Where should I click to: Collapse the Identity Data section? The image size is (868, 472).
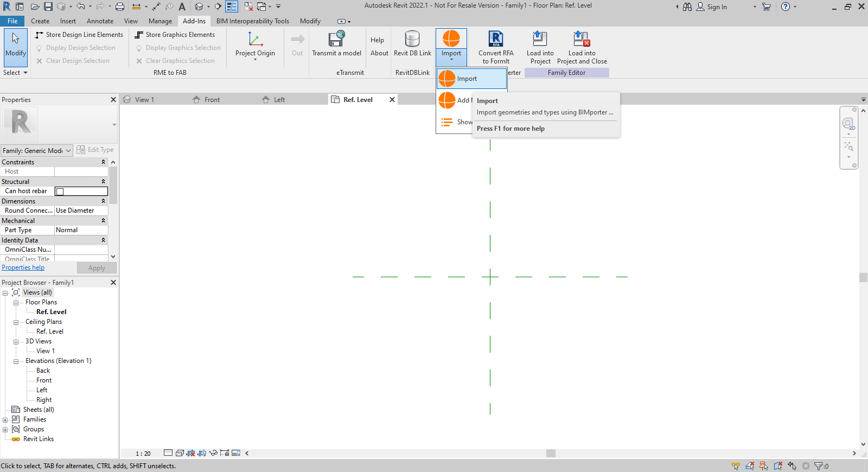click(x=103, y=240)
